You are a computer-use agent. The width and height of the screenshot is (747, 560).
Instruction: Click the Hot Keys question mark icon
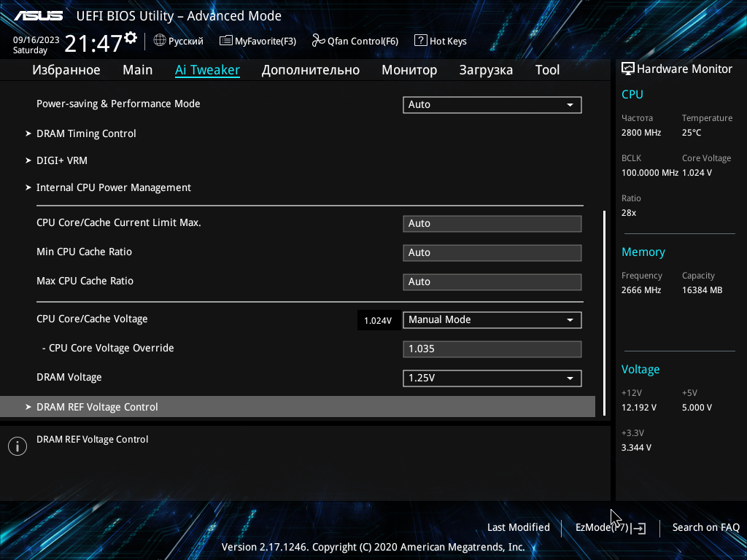point(420,41)
